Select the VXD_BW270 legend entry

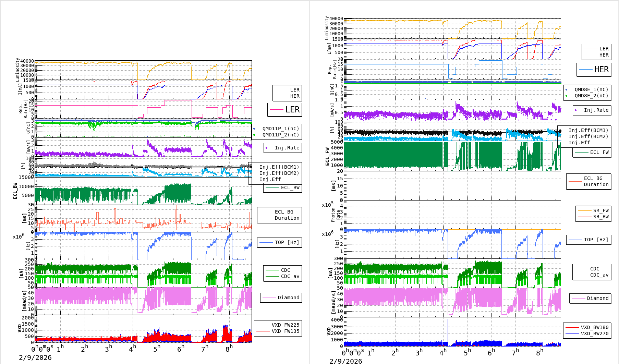tap(594, 333)
